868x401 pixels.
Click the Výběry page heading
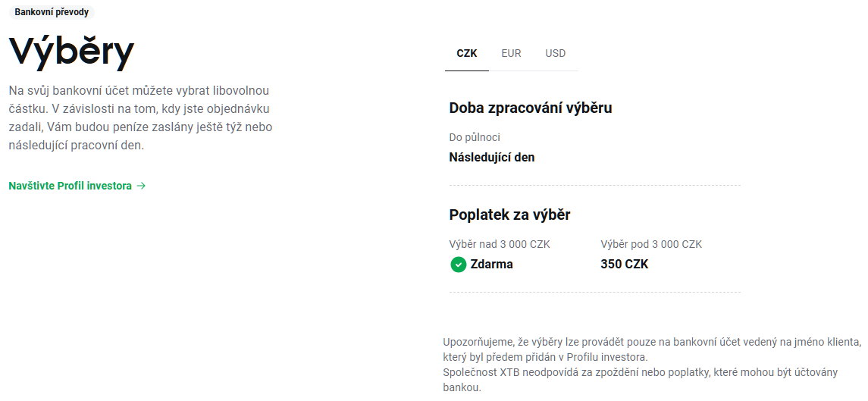[x=71, y=52]
